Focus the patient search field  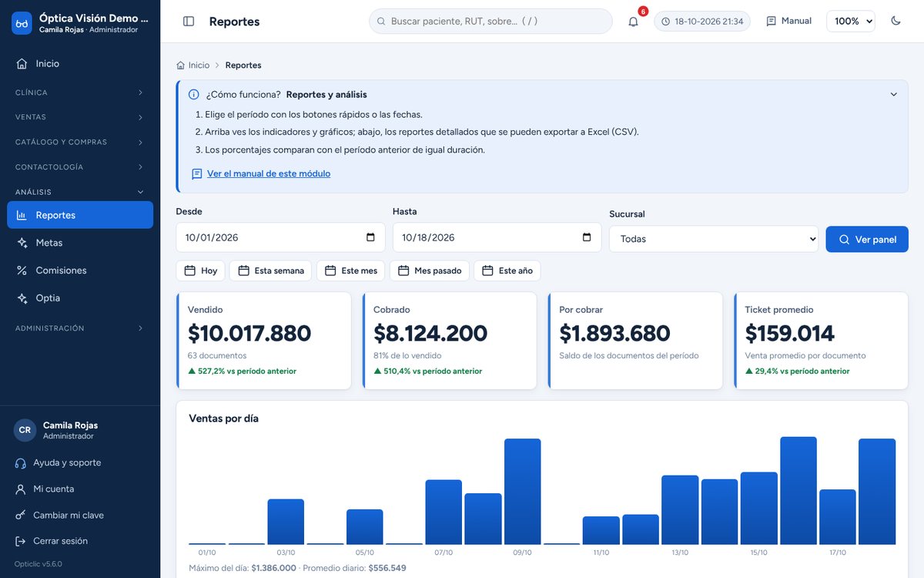pos(490,22)
